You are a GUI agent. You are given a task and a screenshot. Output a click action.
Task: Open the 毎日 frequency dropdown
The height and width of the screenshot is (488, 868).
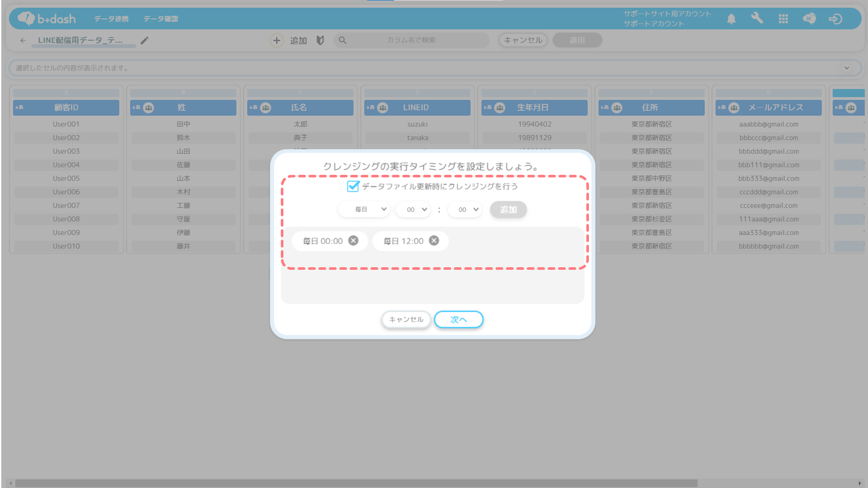pos(364,210)
